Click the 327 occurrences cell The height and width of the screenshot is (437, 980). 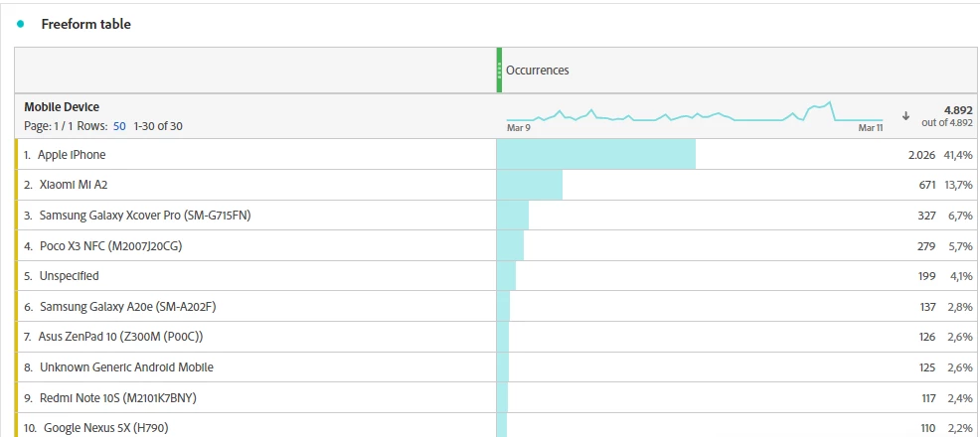pos(927,216)
